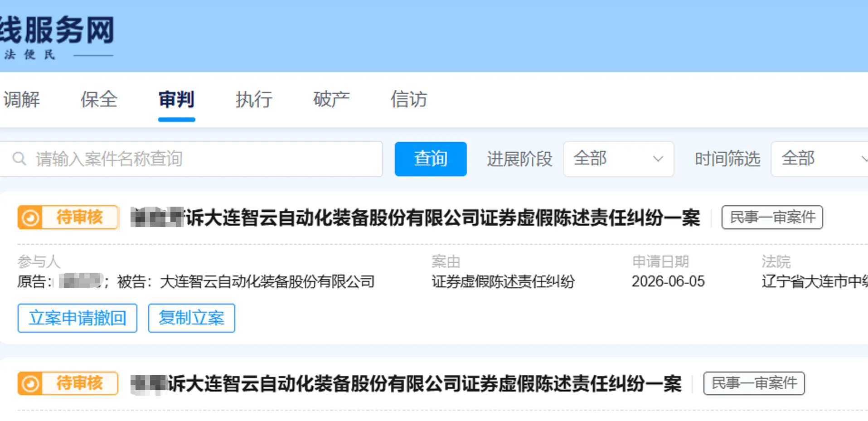The height and width of the screenshot is (421, 868).
Task: Click the 服务网 site logo title
Action: (x=57, y=30)
